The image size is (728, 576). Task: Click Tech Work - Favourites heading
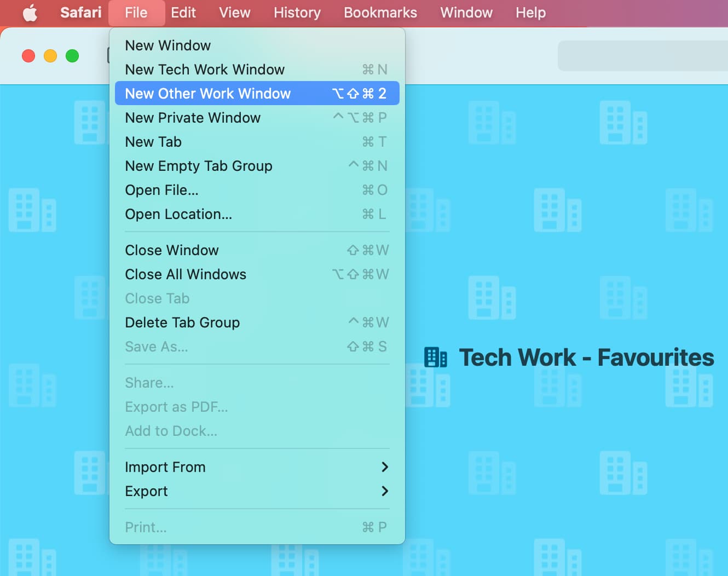click(x=586, y=358)
